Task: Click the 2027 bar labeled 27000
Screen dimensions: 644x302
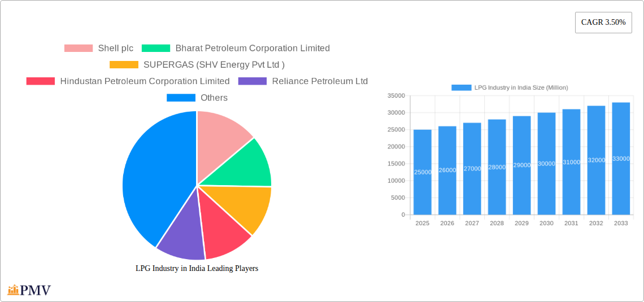Action: click(472, 169)
